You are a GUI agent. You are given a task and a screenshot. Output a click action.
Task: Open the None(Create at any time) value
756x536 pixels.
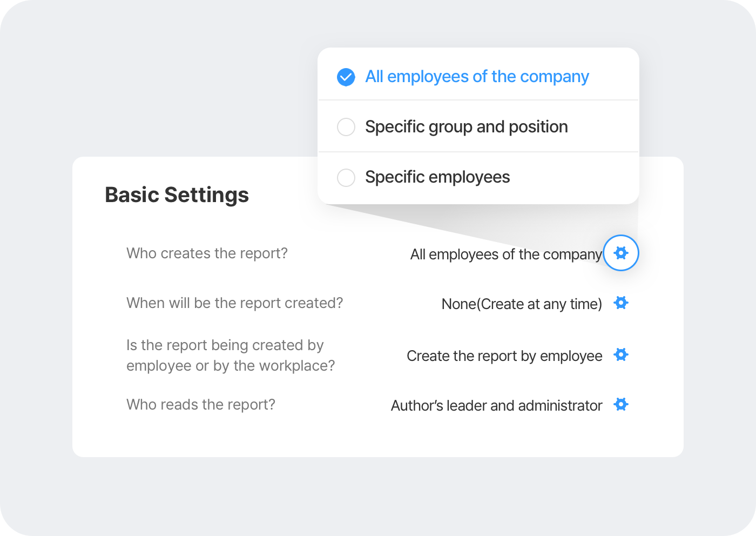click(x=522, y=304)
